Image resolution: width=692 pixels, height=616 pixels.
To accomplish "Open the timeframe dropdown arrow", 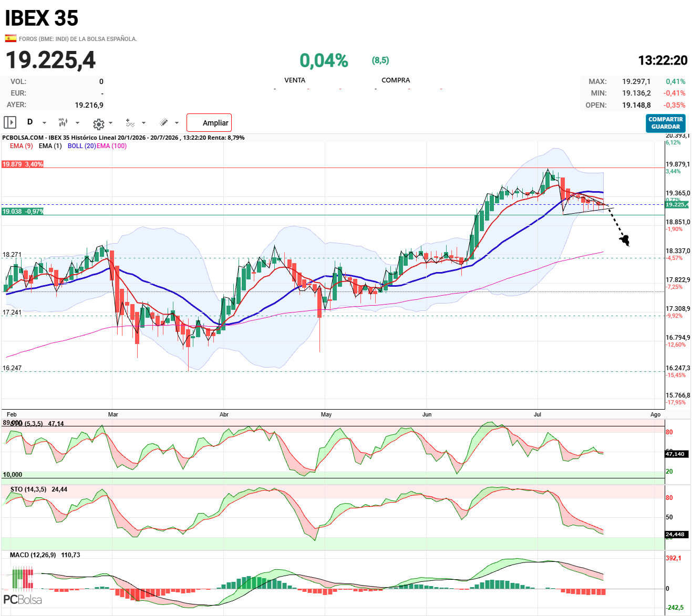I will 45,123.
